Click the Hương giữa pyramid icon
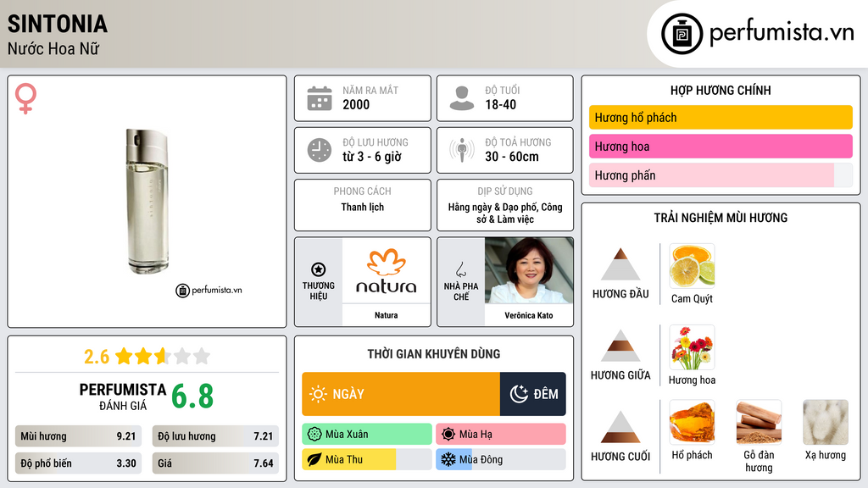 coord(620,346)
